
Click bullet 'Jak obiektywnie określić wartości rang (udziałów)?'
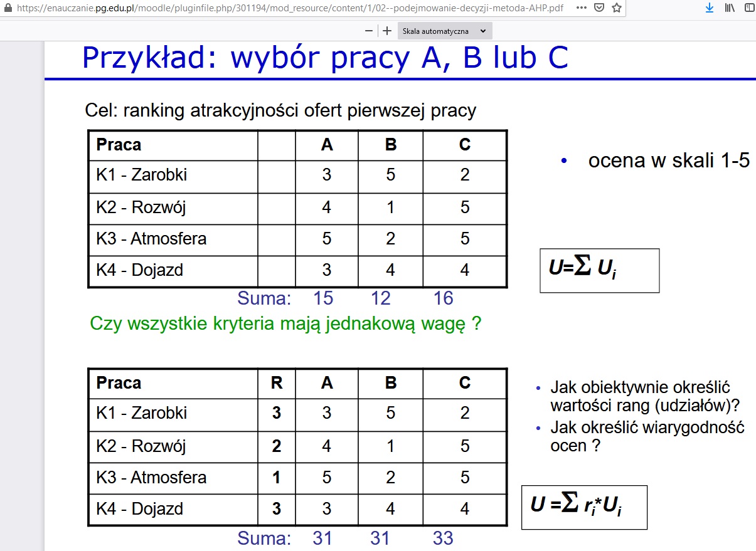645,397
